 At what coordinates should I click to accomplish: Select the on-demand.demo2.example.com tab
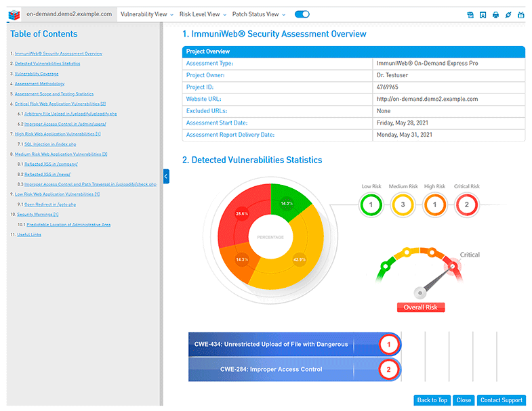(69, 14)
